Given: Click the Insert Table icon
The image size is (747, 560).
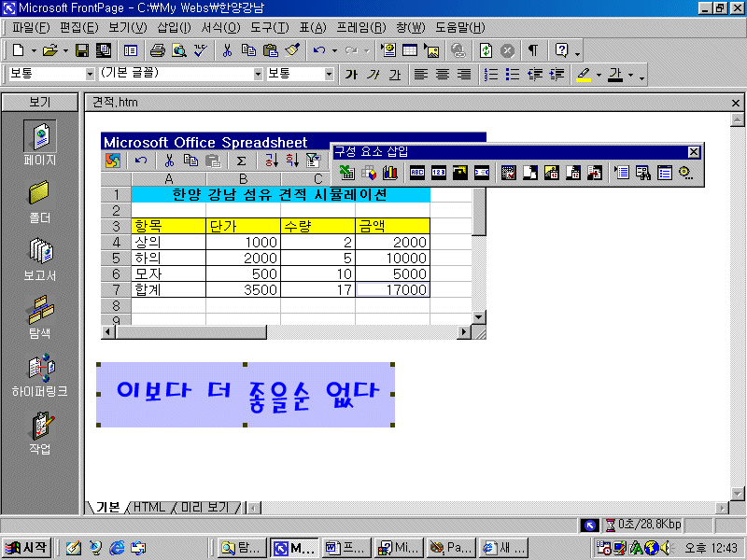Looking at the screenshot, I should coord(410,50).
